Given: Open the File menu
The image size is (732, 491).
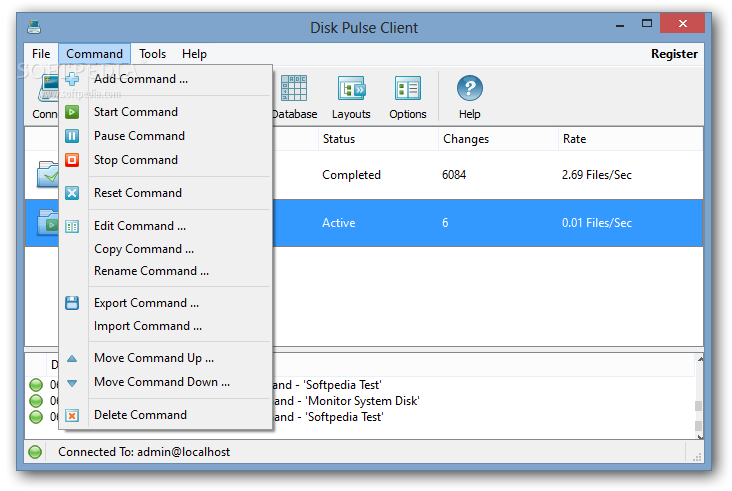Looking at the screenshot, I should (41, 54).
